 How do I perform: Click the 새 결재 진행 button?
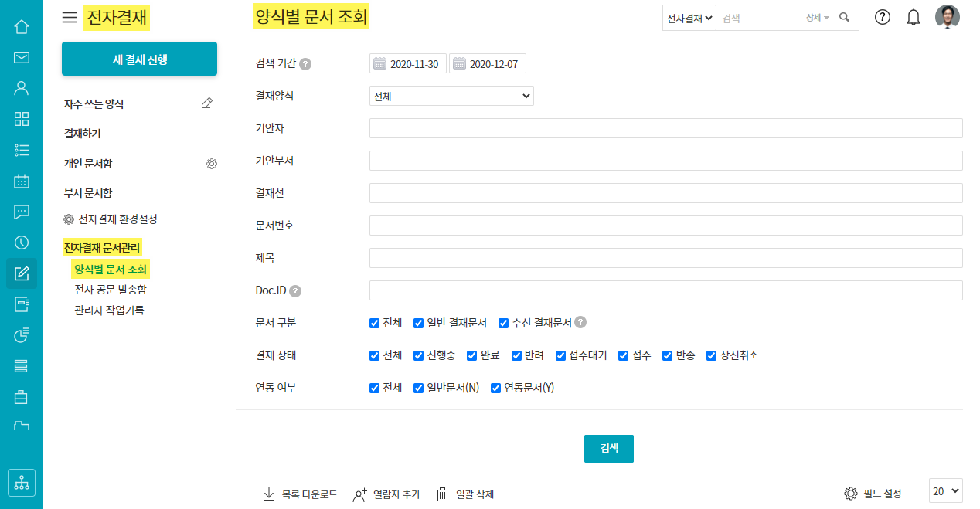pyautogui.click(x=139, y=59)
